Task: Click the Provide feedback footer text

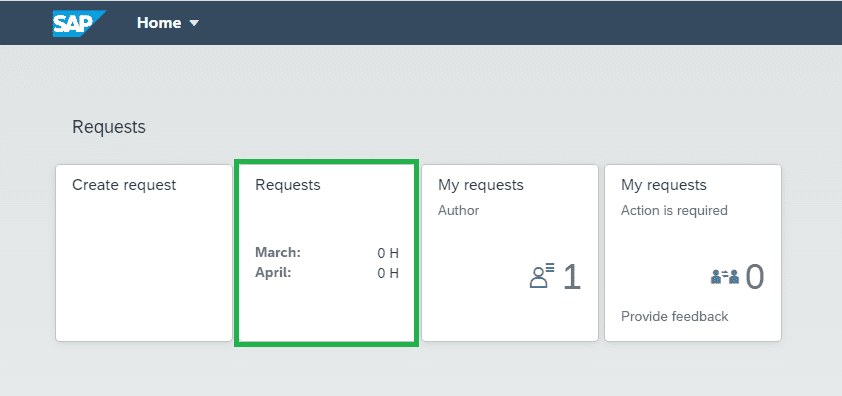Action: click(x=674, y=316)
